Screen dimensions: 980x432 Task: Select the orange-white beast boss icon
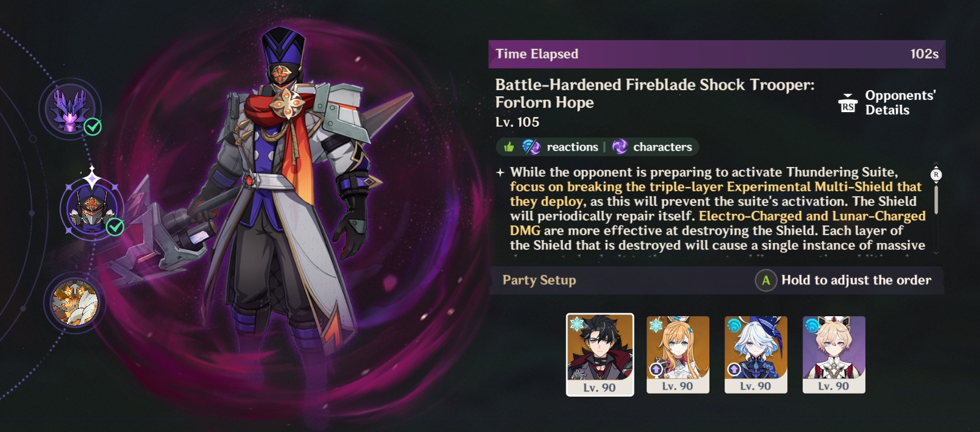74,303
